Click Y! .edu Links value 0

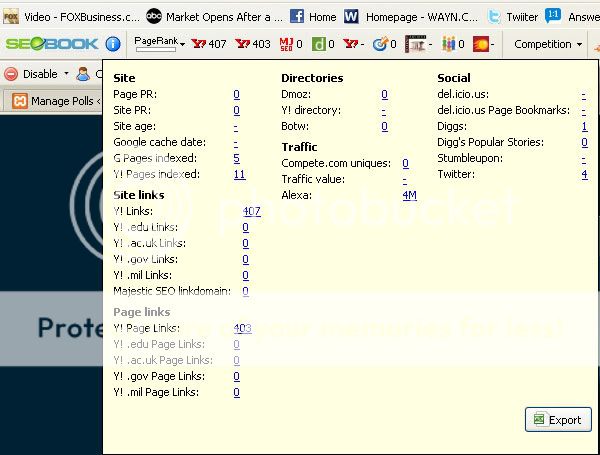click(x=246, y=227)
